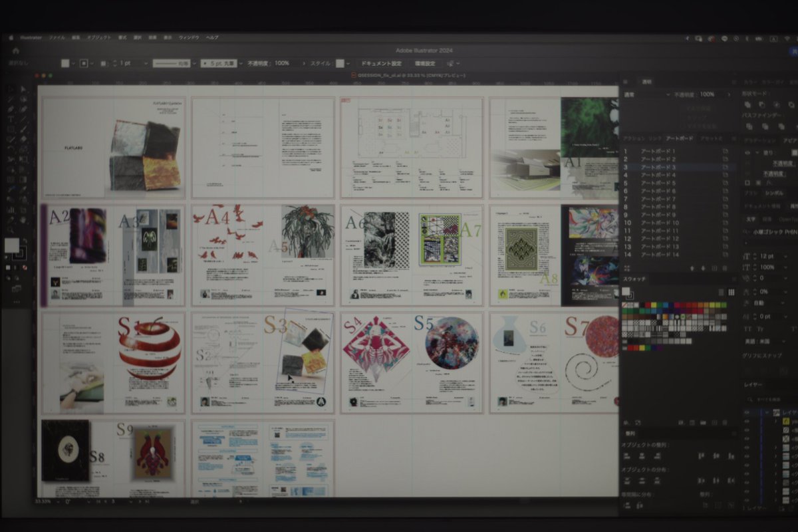The height and width of the screenshot is (532, 798).
Task: Move the artboard up with the up arrow
Action: (x=692, y=268)
